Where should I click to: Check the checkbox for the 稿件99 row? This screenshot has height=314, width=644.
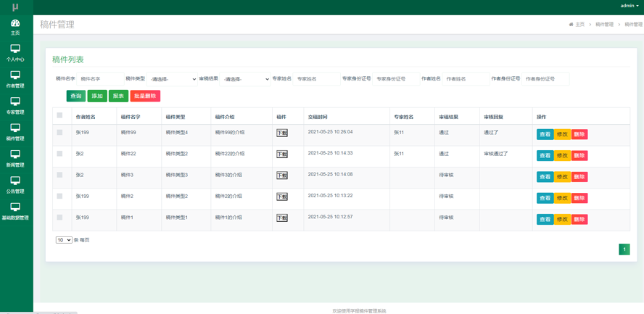point(59,133)
